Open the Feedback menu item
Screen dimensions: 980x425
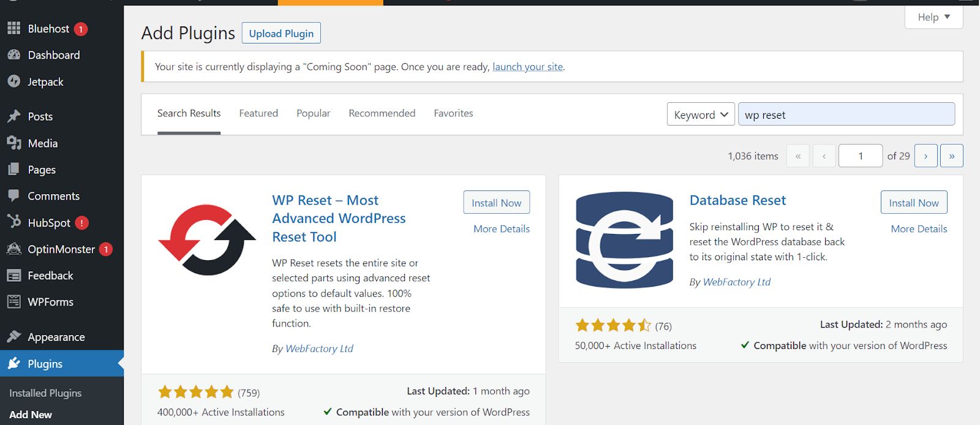tap(62, 276)
